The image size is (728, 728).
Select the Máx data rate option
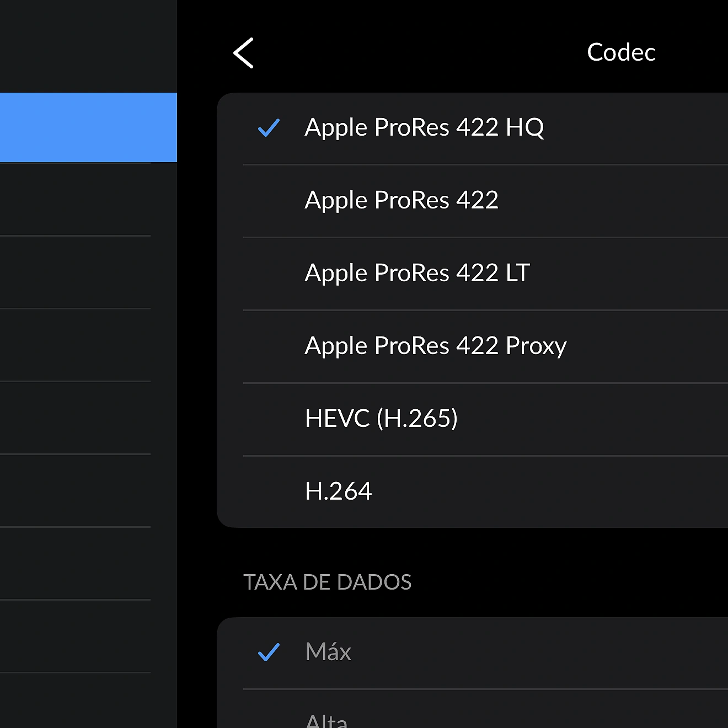click(x=328, y=652)
